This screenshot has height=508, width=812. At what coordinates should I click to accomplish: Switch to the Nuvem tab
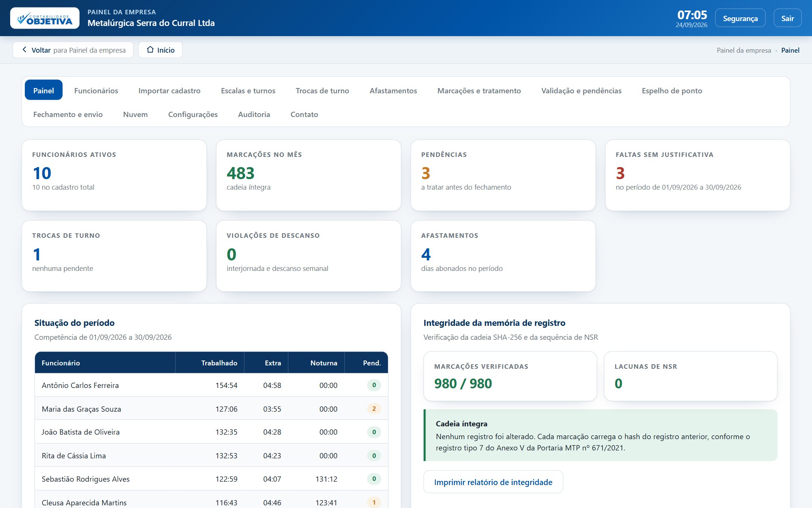(x=135, y=114)
